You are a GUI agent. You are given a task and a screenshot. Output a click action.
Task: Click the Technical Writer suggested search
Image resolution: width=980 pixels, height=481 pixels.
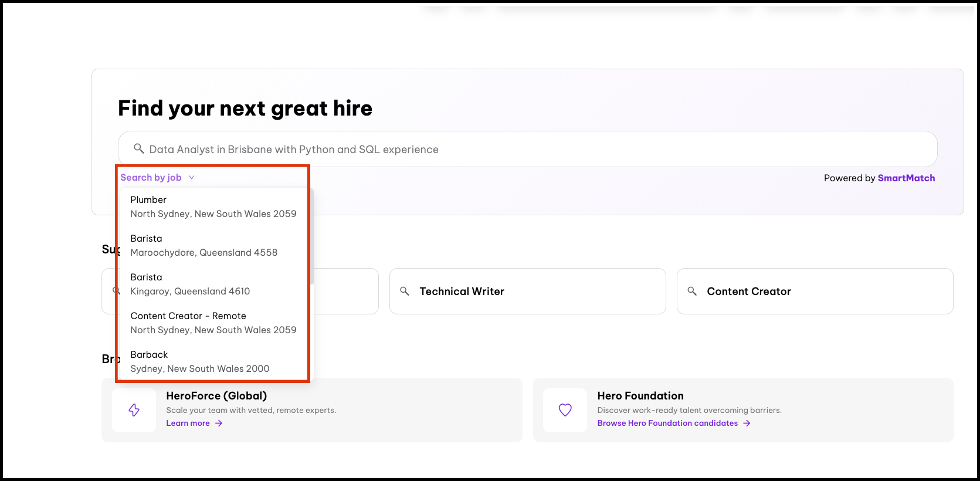point(527,292)
